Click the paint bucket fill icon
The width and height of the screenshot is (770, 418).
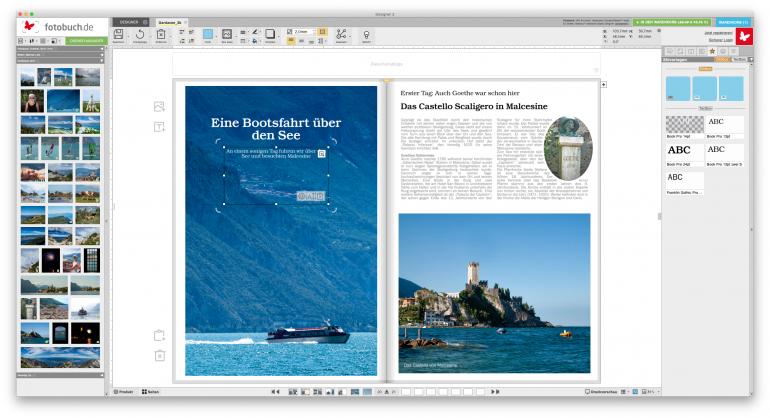255,41
